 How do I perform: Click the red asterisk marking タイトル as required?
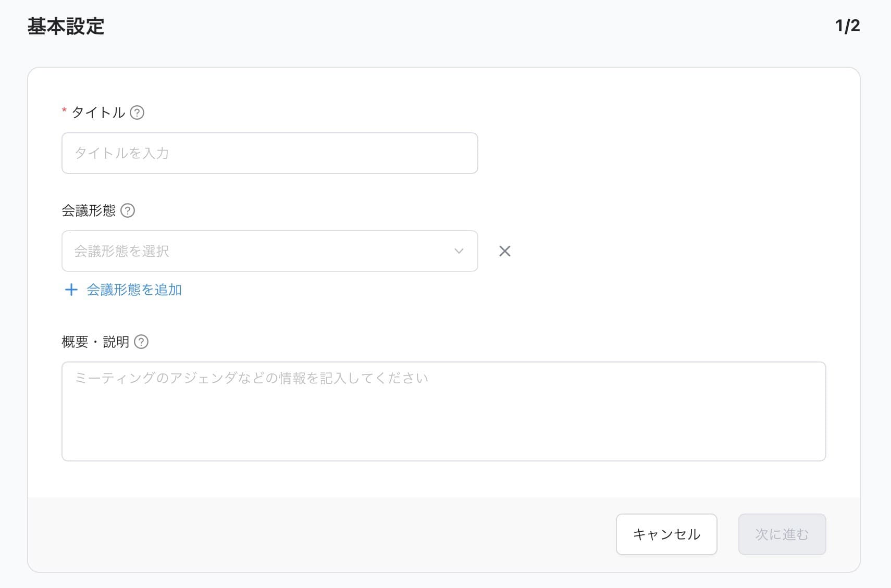pos(63,110)
